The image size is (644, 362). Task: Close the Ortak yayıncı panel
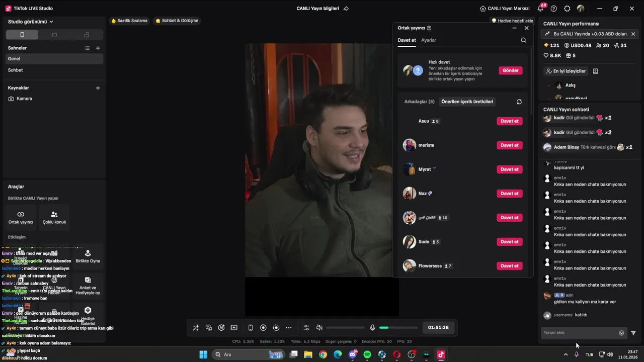527,28
